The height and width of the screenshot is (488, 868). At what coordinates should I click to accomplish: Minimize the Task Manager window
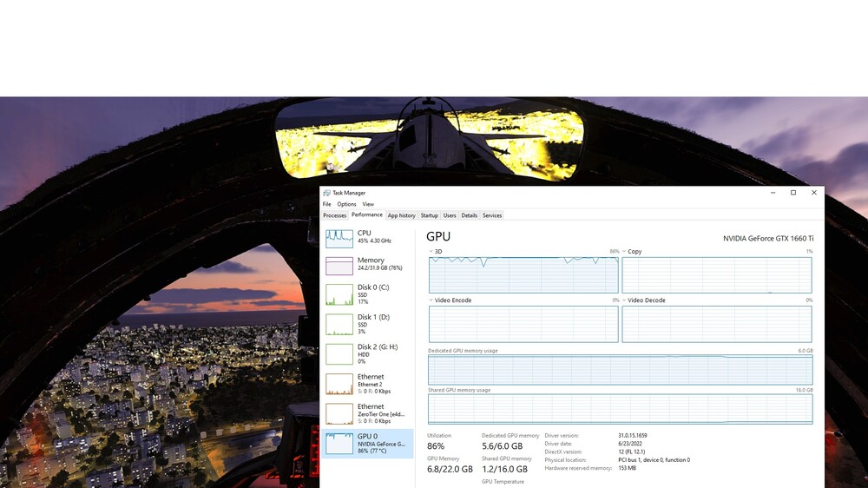773,193
